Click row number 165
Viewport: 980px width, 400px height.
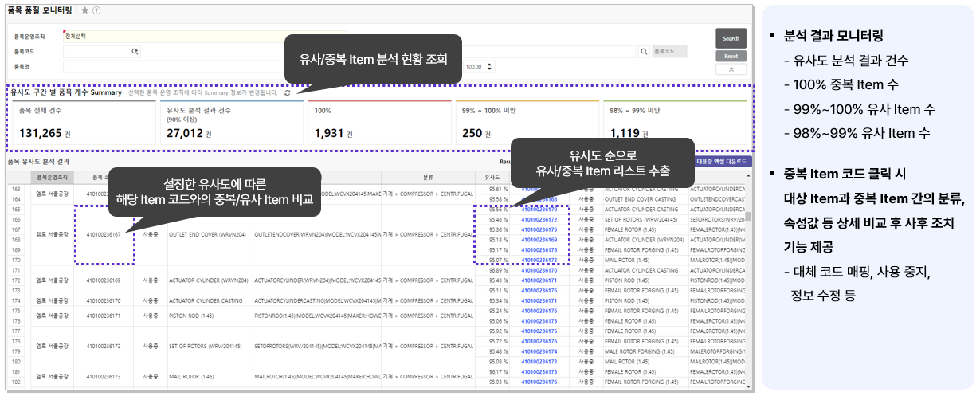(x=16, y=210)
